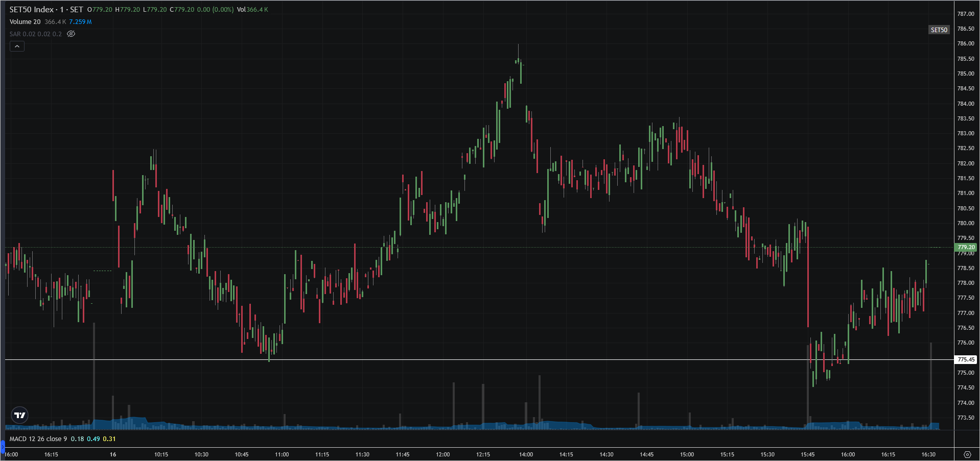
Task: Click the TradingView logo badge
Action: coord(20,415)
